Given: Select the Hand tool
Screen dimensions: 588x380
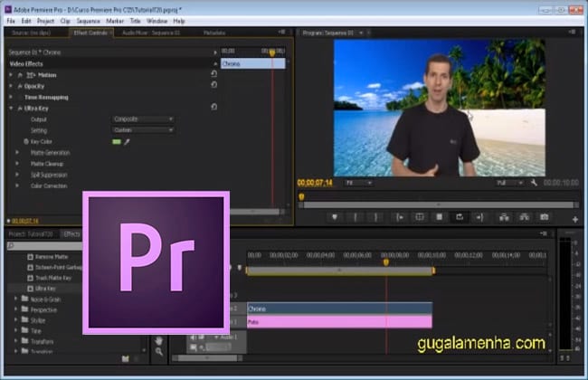Looking at the screenshot, I should (x=159, y=340).
